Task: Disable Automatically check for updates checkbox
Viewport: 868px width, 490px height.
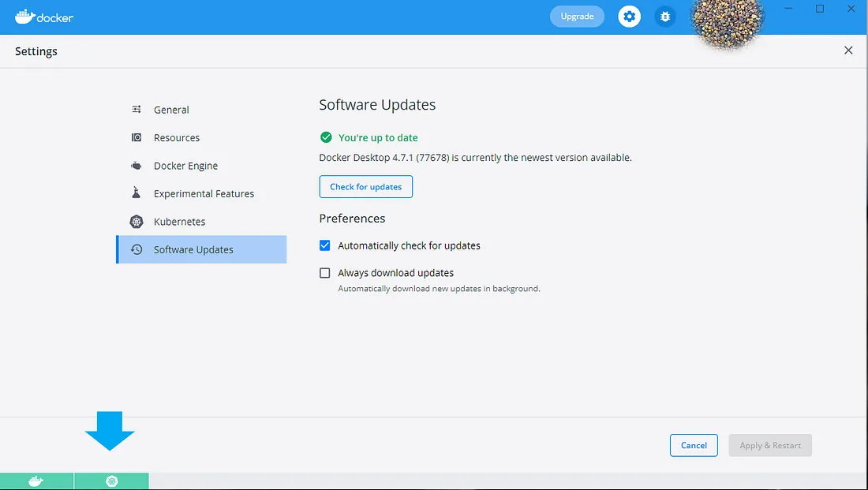Action: click(x=325, y=245)
